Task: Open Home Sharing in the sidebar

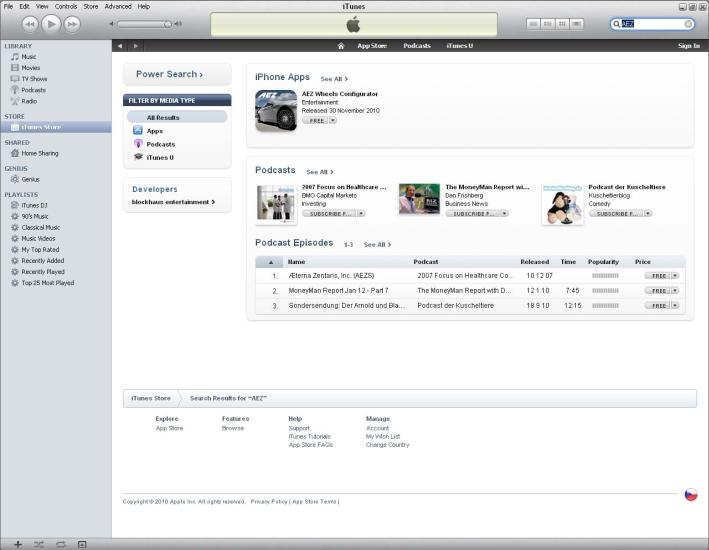Action: tap(40, 153)
